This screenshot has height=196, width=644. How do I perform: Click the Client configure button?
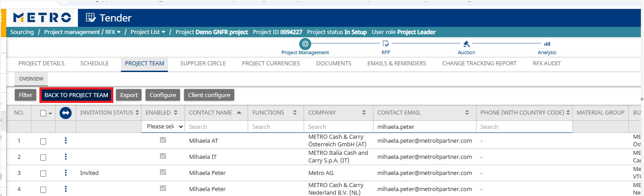[x=209, y=95]
